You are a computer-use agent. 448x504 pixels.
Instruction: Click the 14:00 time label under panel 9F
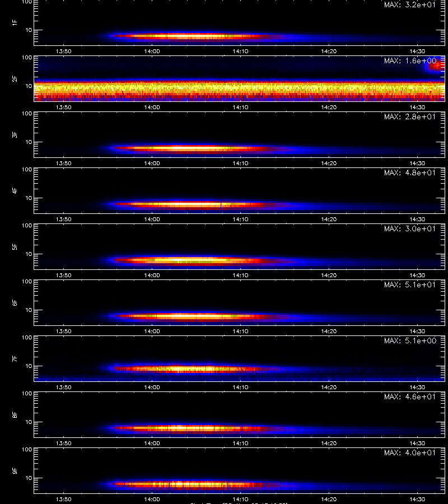coord(152,500)
